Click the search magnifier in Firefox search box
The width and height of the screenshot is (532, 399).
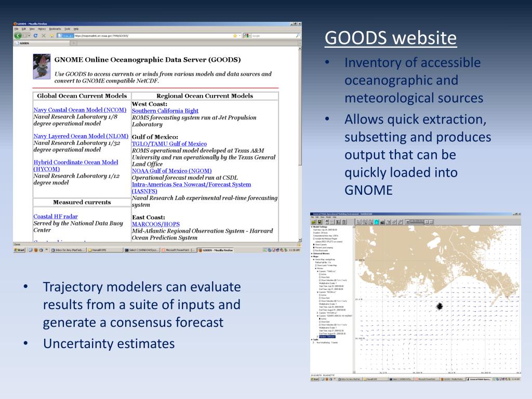pyautogui.click(x=298, y=36)
